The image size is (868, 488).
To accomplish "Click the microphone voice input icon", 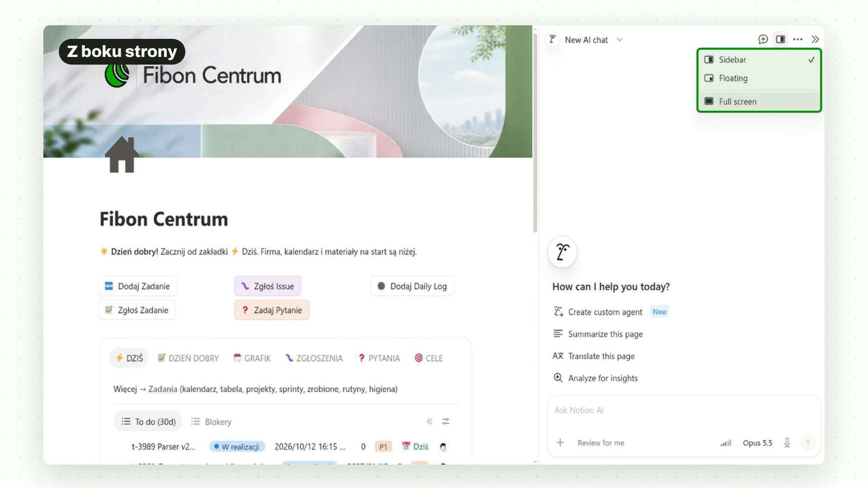I will pyautogui.click(x=787, y=443).
